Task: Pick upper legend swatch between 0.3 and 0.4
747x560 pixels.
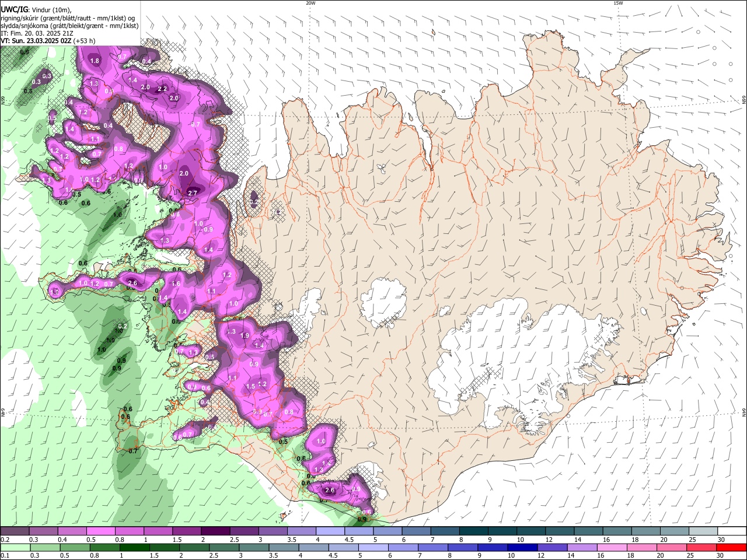Action: (x=43, y=531)
